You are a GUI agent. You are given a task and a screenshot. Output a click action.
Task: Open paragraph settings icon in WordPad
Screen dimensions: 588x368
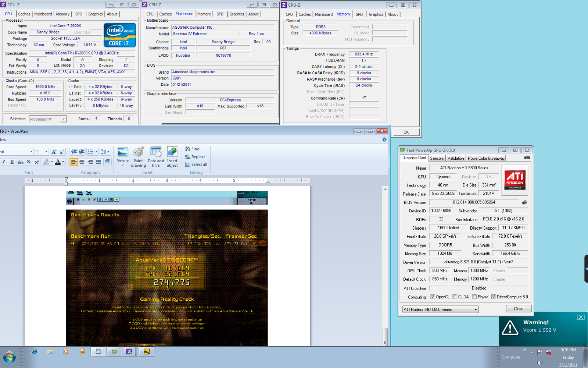point(107,162)
